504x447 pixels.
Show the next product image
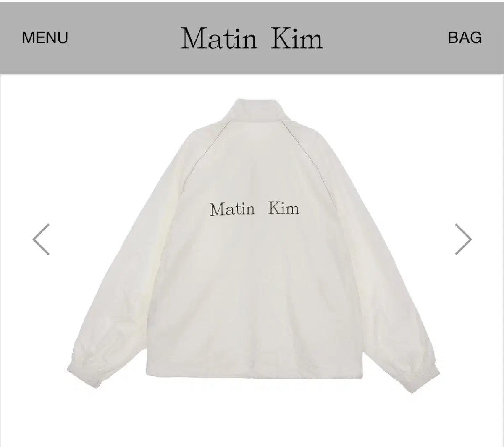[x=463, y=239]
